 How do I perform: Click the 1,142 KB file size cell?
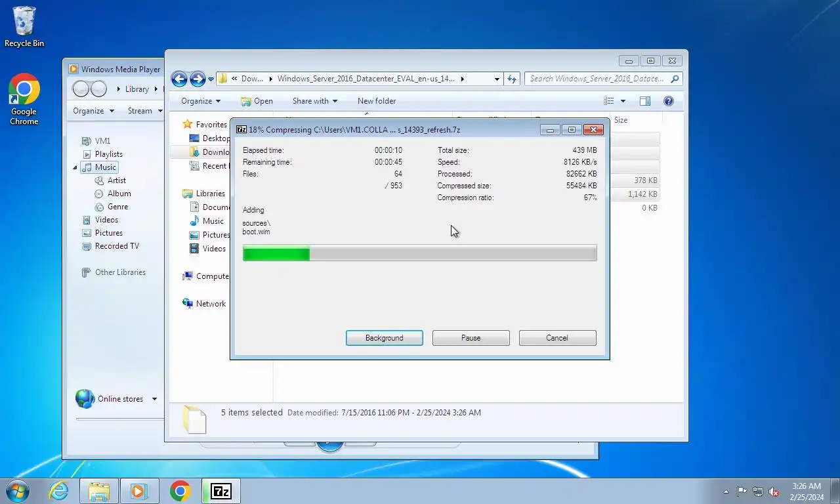tap(642, 194)
